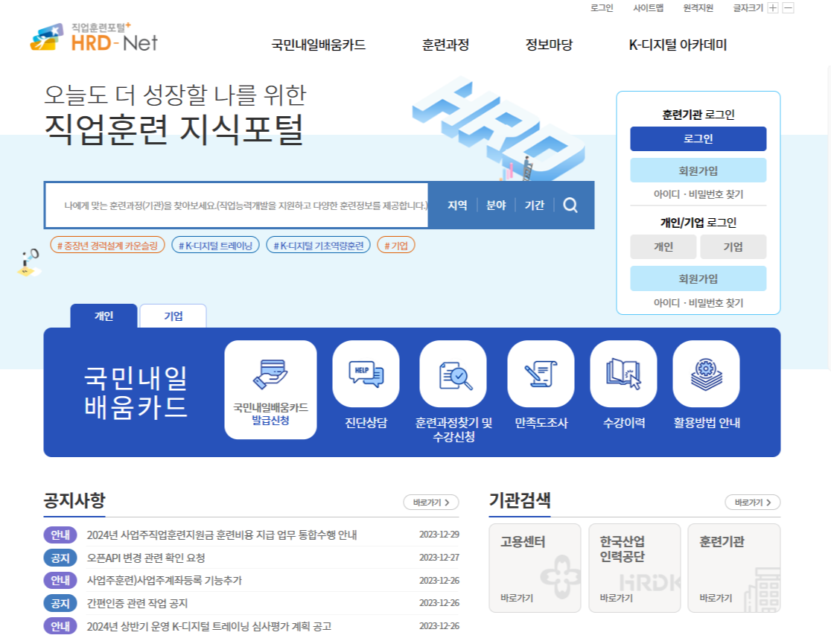This screenshot has width=831, height=644.
Task: Open the 지역 search filter
Action: click(457, 205)
